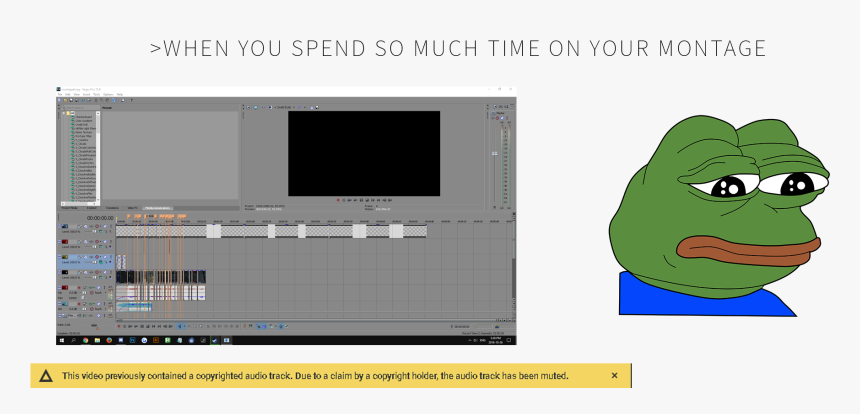The height and width of the screenshot is (414, 860).
Task: Click the Search plug-ins field
Action: [81, 107]
